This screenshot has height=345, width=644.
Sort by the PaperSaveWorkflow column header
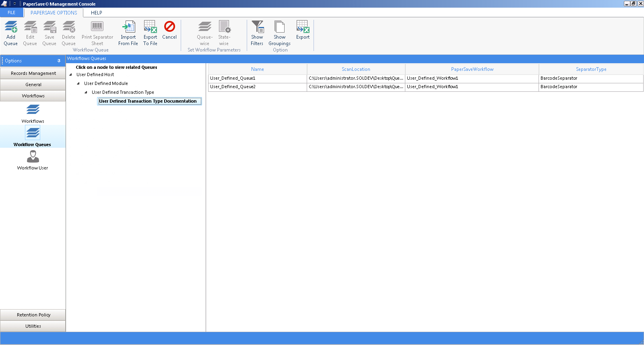[x=472, y=69]
